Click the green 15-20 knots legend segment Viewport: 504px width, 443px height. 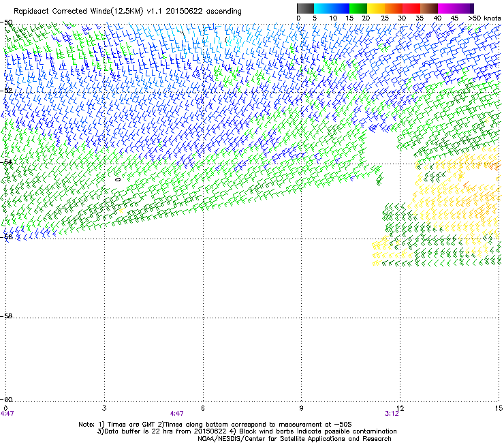click(x=358, y=8)
